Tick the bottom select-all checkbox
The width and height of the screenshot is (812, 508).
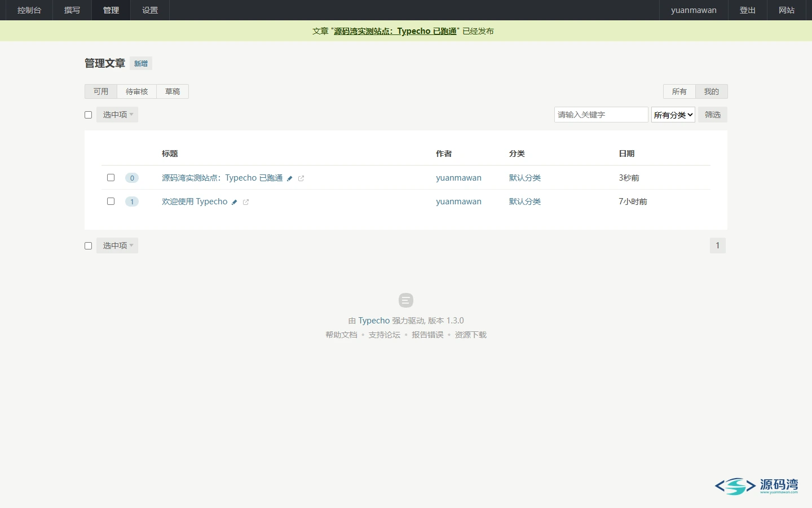coord(88,246)
